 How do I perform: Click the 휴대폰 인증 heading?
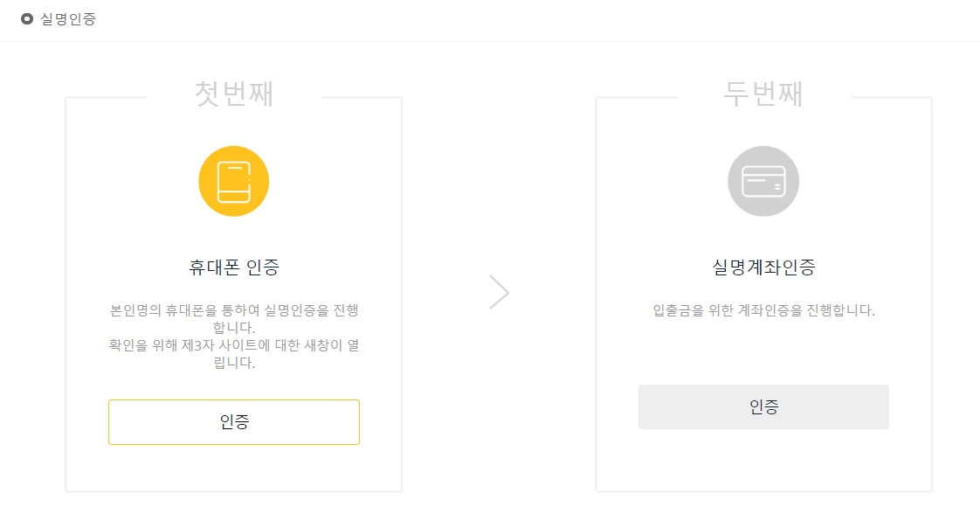pyautogui.click(x=234, y=267)
